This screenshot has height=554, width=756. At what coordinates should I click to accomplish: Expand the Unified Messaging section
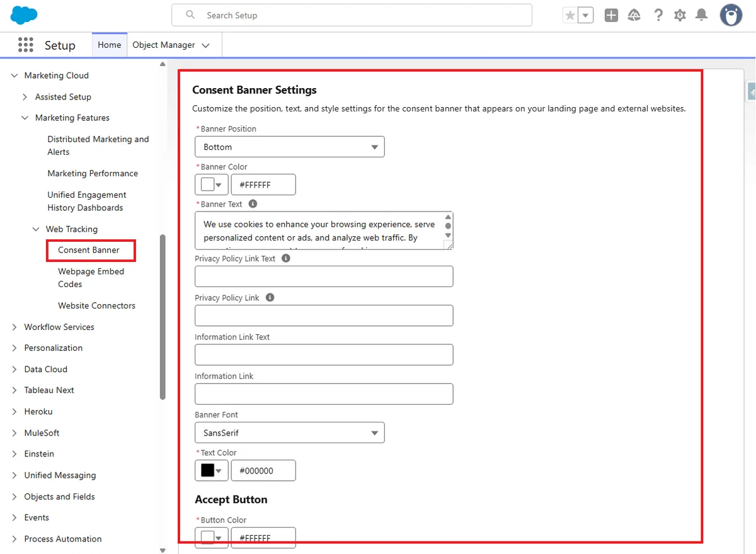coord(14,475)
